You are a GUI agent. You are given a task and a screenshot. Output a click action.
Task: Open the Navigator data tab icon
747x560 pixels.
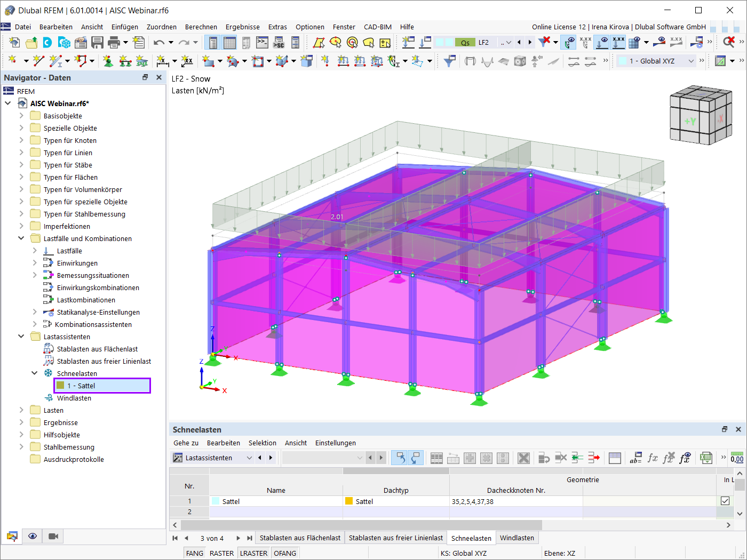[x=12, y=536]
